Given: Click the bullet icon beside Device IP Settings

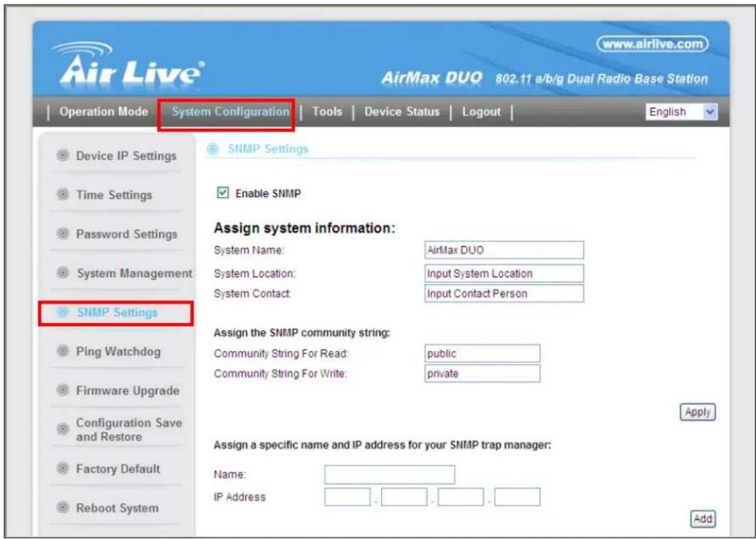Looking at the screenshot, I should click(x=62, y=155).
